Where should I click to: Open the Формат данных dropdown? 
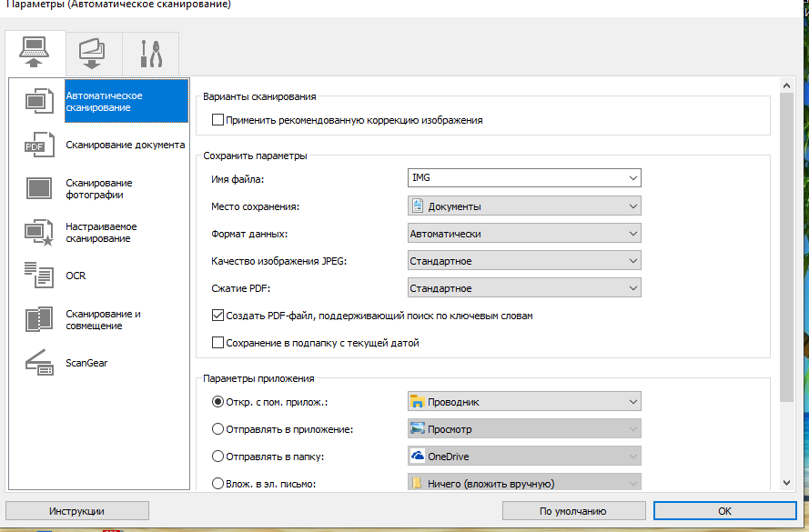pyautogui.click(x=524, y=234)
